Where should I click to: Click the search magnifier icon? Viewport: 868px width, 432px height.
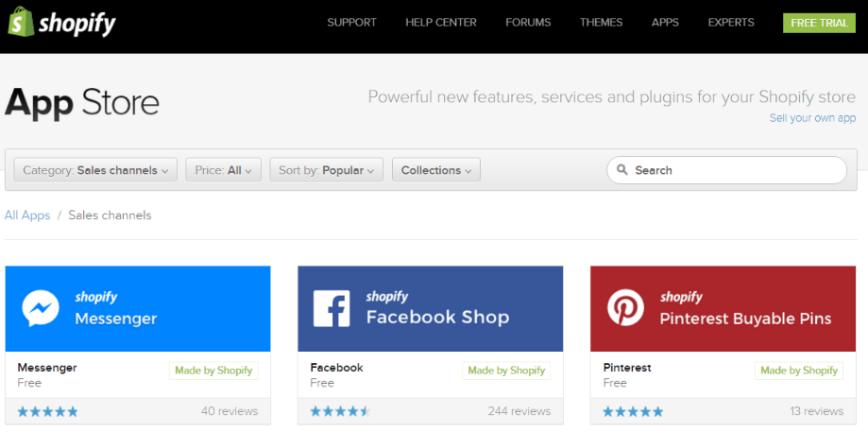click(x=622, y=169)
